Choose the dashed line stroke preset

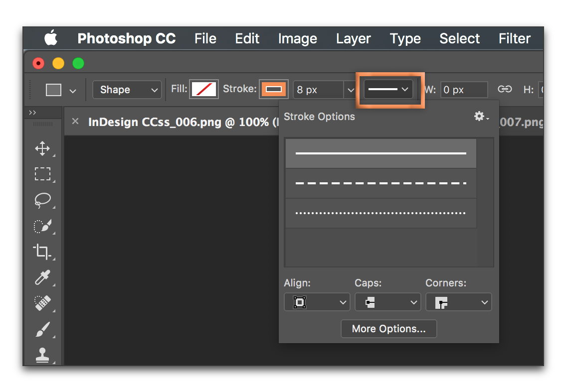380,183
